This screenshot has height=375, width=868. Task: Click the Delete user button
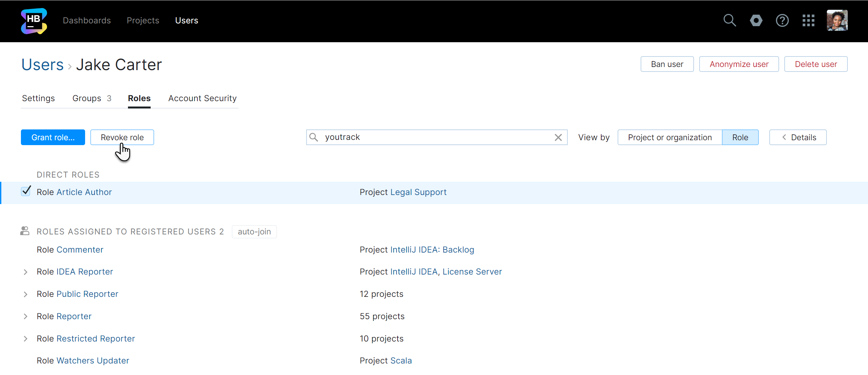coord(816,64)
